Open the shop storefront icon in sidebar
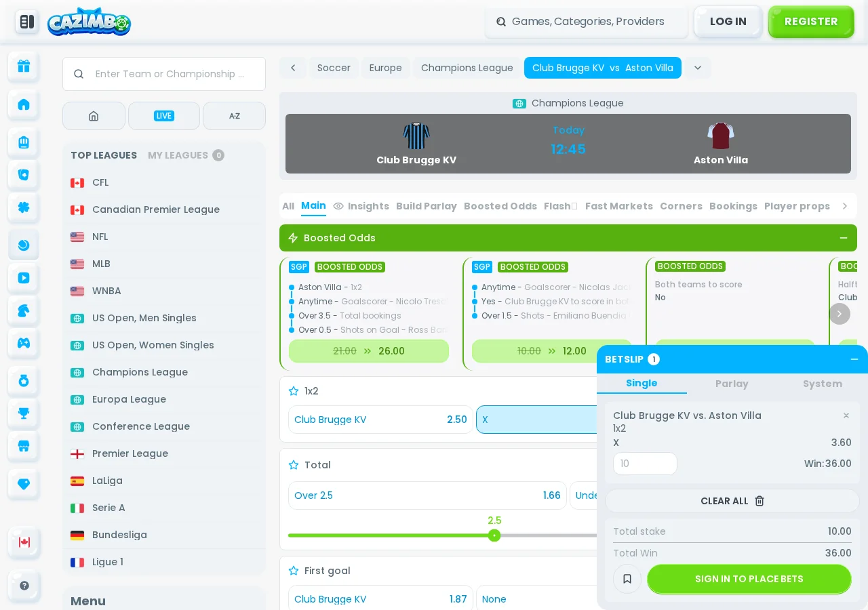Image resolution: width=868 pixels, height=610 pixels. [24, 446]
